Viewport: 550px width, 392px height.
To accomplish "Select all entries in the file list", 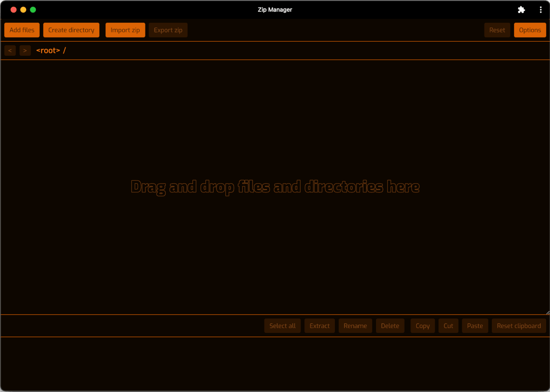I will click(282, 326).
